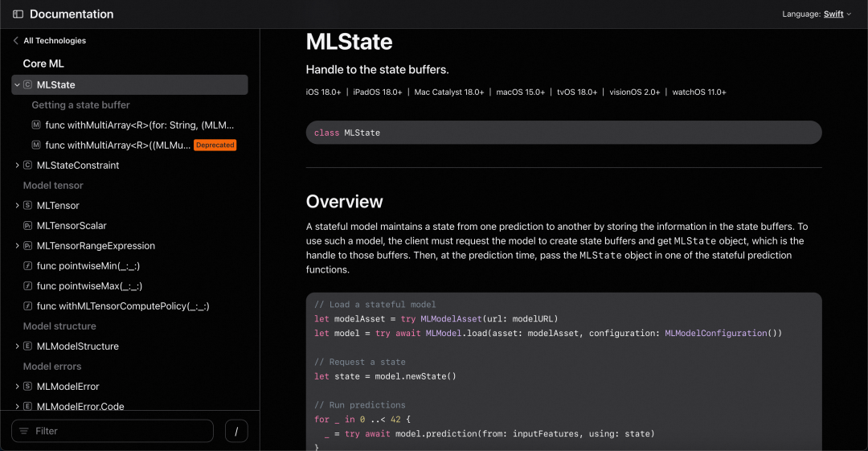Viewport: 868px width, 451px height.
Task: Click struct icon beside MLModelError
Action: [x=27, y=386]
